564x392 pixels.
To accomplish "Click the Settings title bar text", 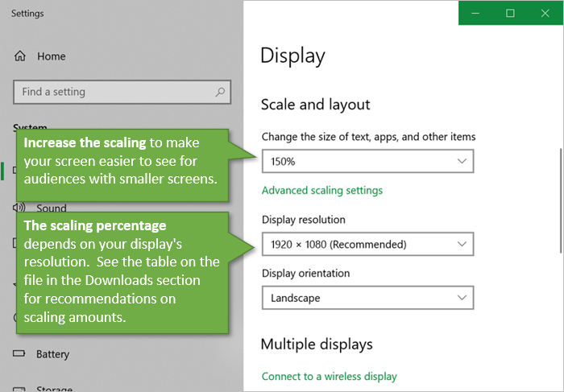I will tap(28, 14).
